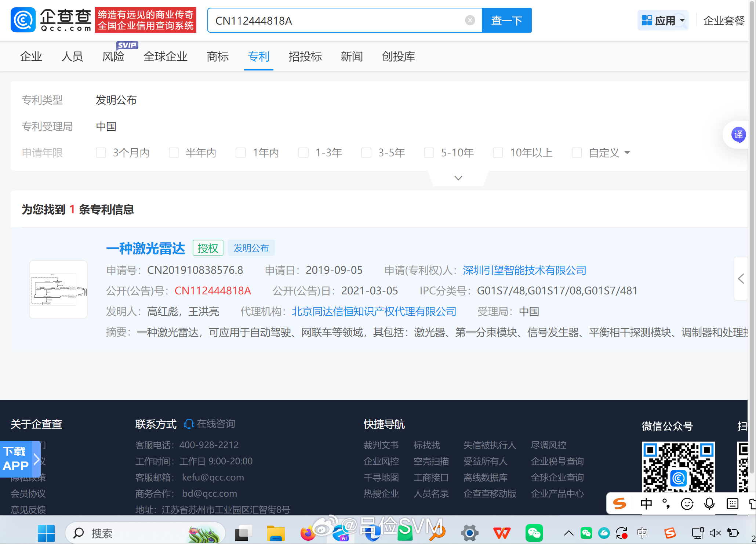756x544 pixels.
Task: Open the Sogou input S icon
Action: [x=619, y=504]
